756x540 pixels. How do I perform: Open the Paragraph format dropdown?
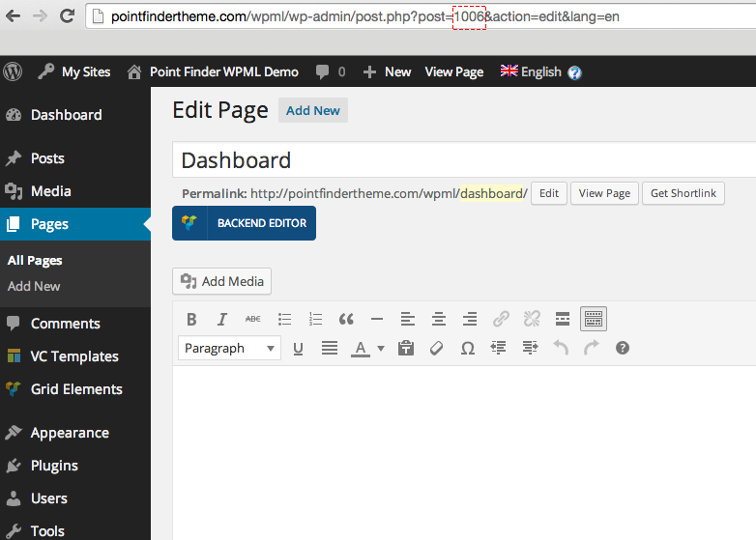(x=229, y=348)
